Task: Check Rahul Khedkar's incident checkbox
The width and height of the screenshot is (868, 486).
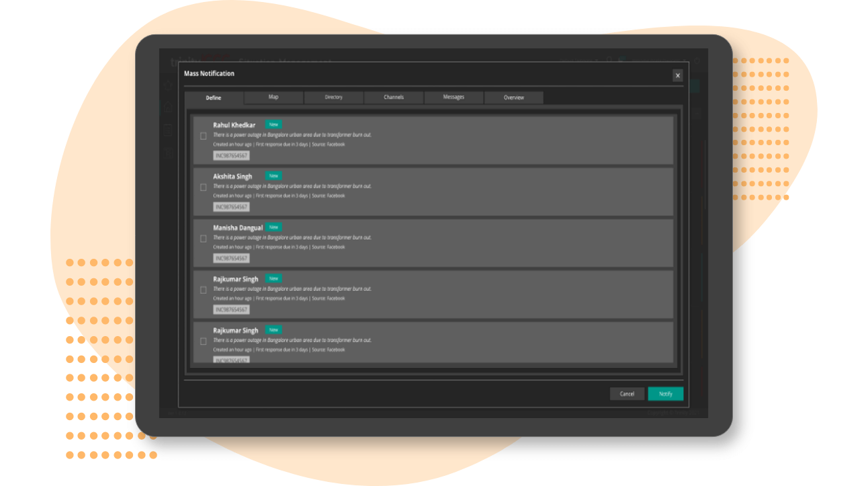Action: coord(203,136)
